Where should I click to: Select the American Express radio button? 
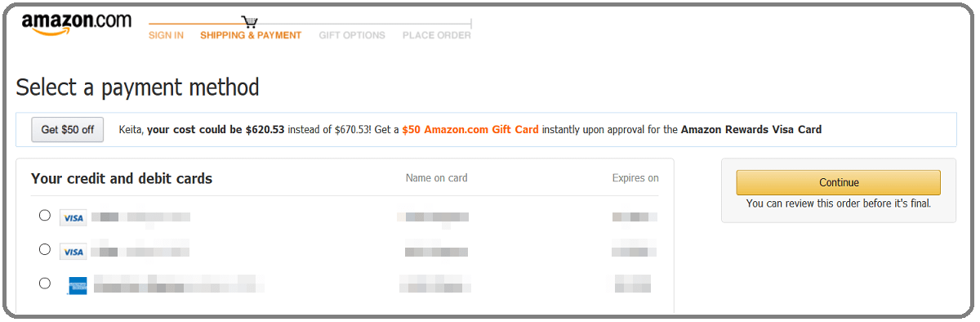[45, 283]
